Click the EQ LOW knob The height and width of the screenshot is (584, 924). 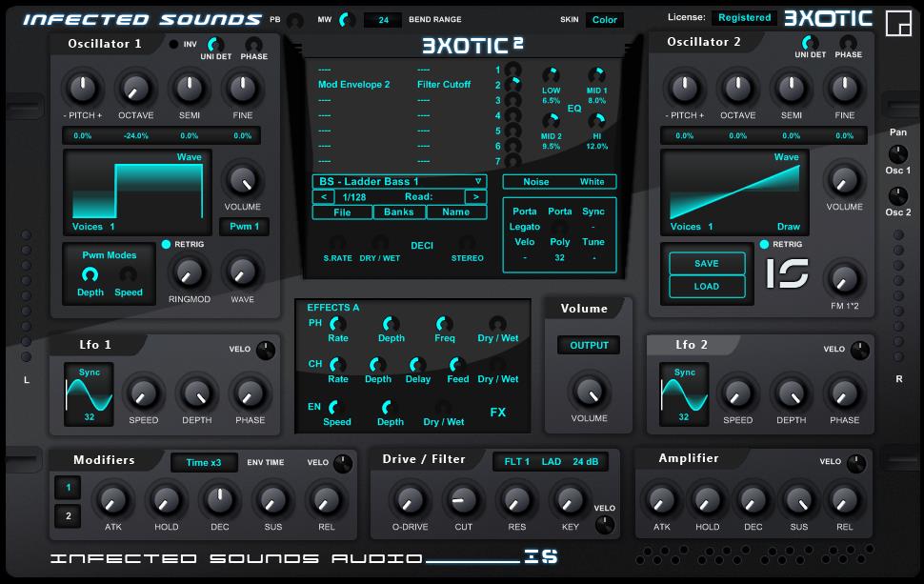tap(551, 75)
